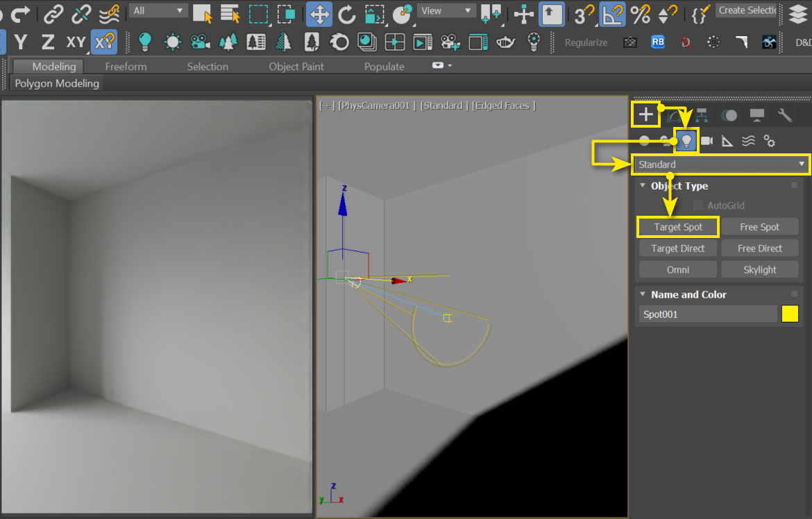Click the sun light toolbar icon
Image resolution: width=812 pixels, height=519 pixels.
(x=172, y=42)
